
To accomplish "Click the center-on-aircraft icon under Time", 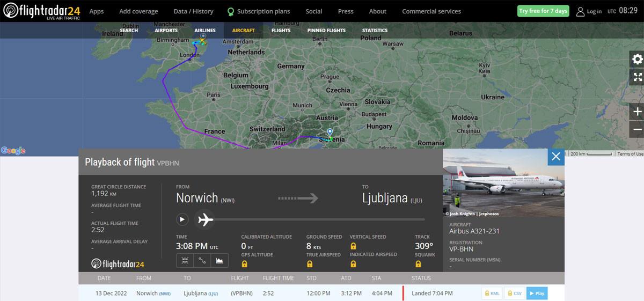I will coord(185,260).
